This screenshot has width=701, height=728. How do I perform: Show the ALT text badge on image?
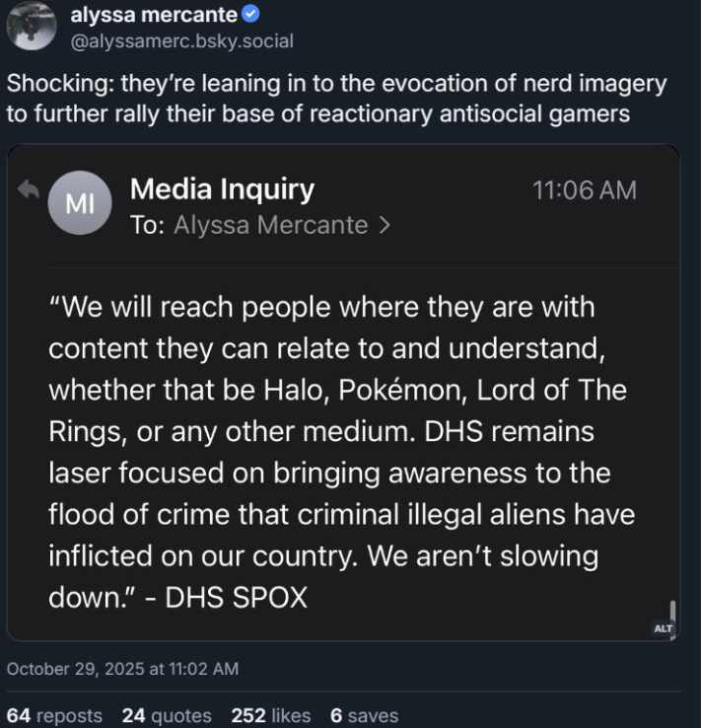tap(663, 627)
